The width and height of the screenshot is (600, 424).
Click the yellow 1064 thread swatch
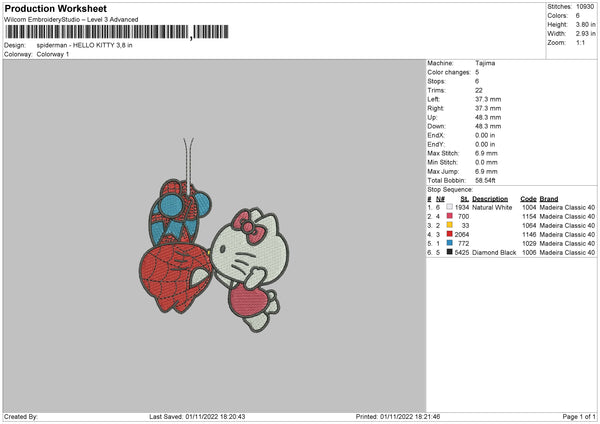pyautogui.click(x=449, y=225)
